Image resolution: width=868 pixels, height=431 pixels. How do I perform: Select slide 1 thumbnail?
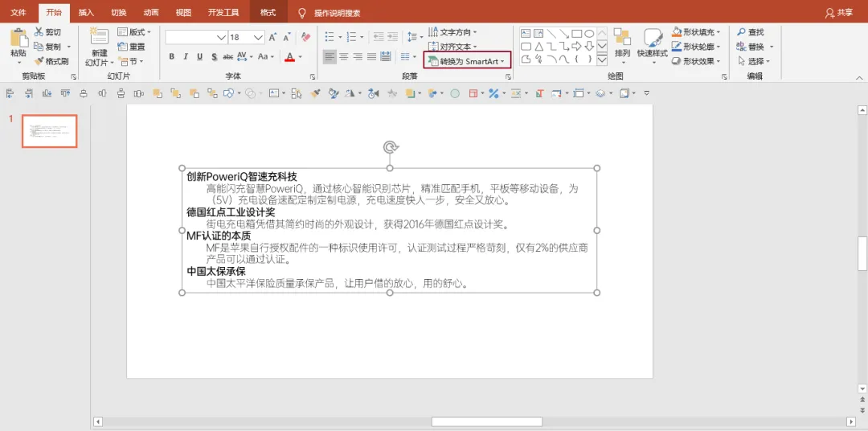[49, 131]
